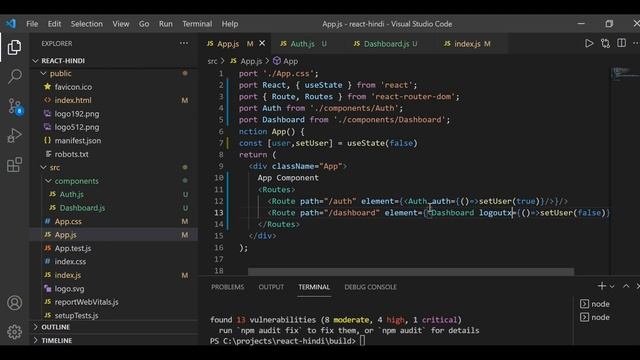Open Explorer more actions ellipsis
640x360 pixels.
[x=184, y=43]
